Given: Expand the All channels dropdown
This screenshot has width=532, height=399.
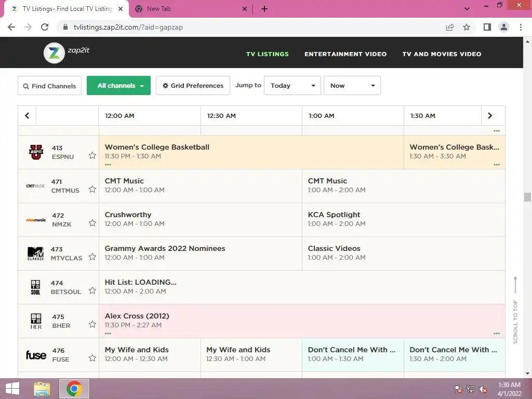Looking at the screenshot, I should [x=119, y=86].
